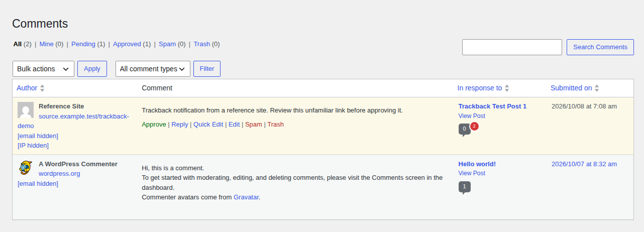Click the [IP hidden] link
Viewport: 644px width, 232px height.
coord(33,146)
